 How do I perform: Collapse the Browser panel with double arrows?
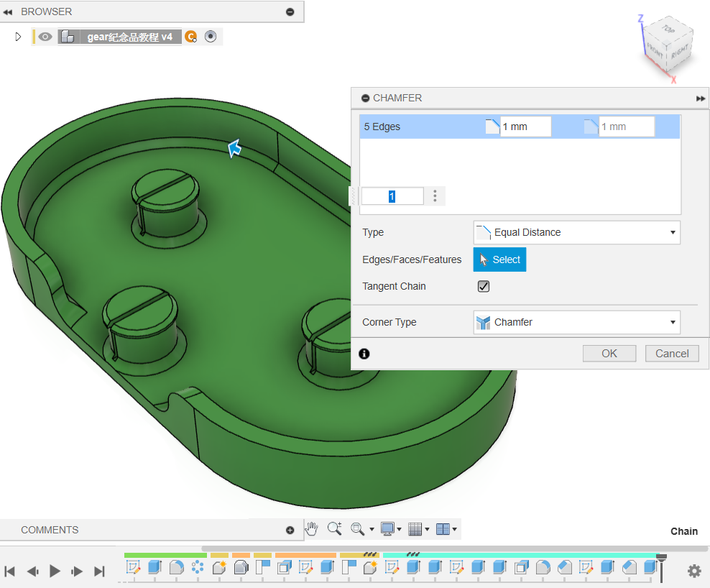coord(9,12)
